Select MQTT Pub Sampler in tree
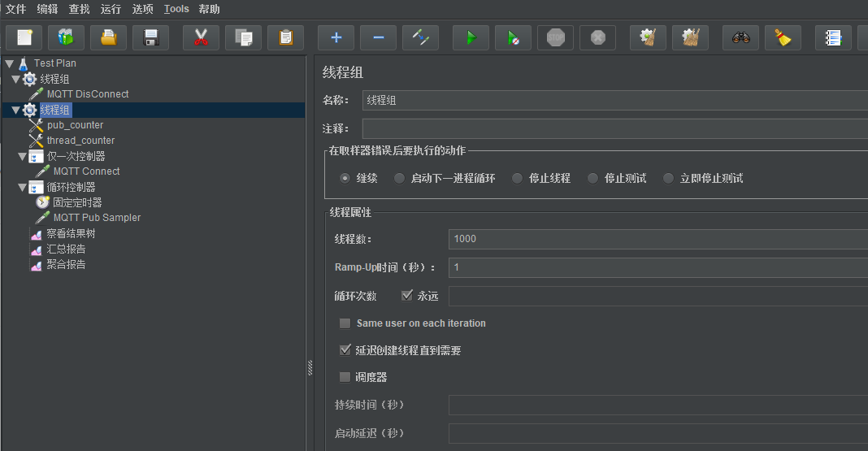 [x=97, y=218]
